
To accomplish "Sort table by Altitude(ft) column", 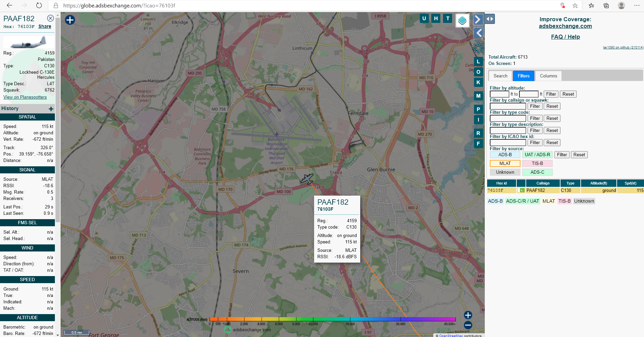I will [x=599, y=183].
